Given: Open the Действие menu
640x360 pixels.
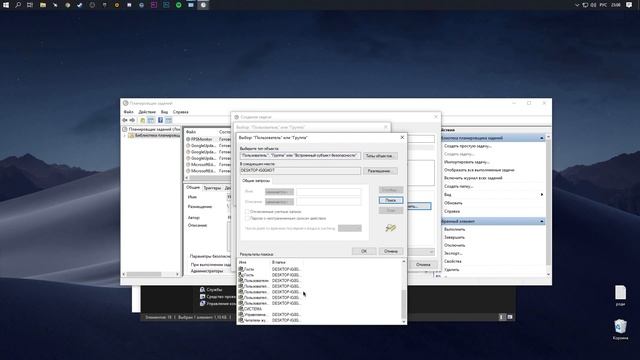Looking at the screenshot, I should (147, 112).
